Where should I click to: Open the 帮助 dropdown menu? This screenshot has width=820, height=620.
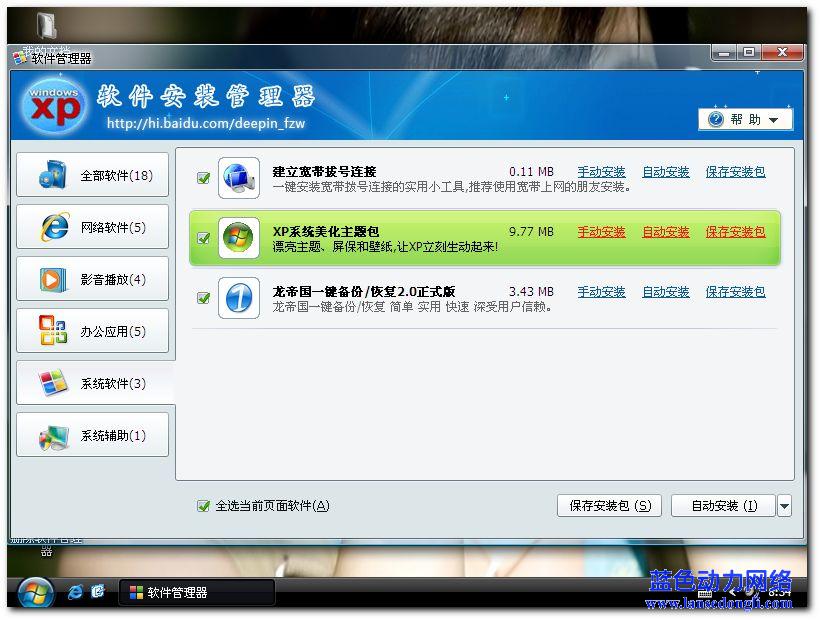746,119
